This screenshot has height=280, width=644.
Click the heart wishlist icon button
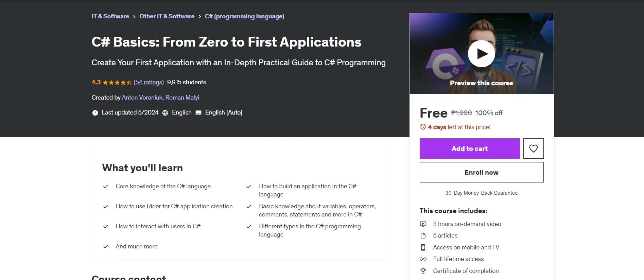533,148
